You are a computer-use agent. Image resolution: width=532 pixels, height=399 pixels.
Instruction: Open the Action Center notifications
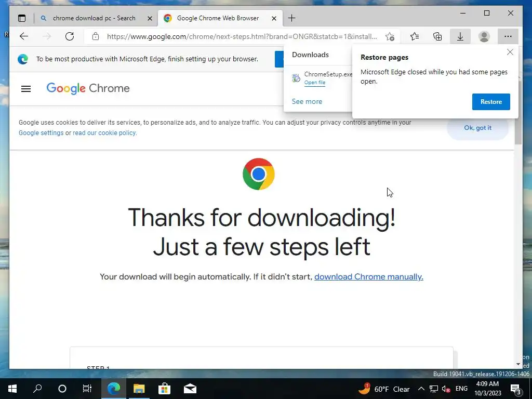516,389
